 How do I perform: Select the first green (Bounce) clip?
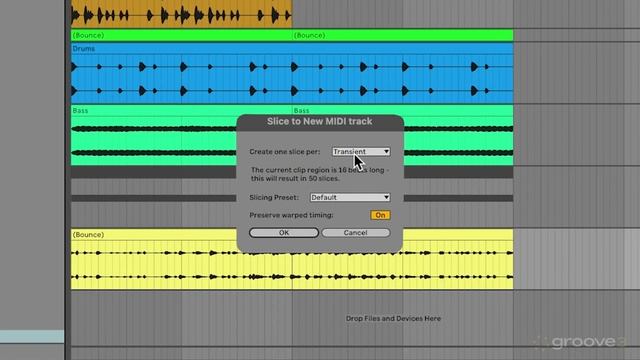pyautogui.click(x=181, y=36)
